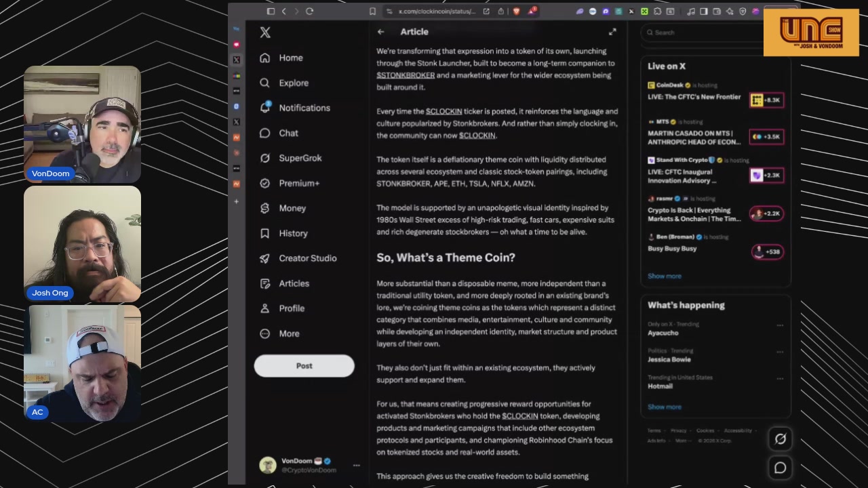Click the browser back arrow
The height and width of the screenshot is (488, 868).
click(284, 11)
